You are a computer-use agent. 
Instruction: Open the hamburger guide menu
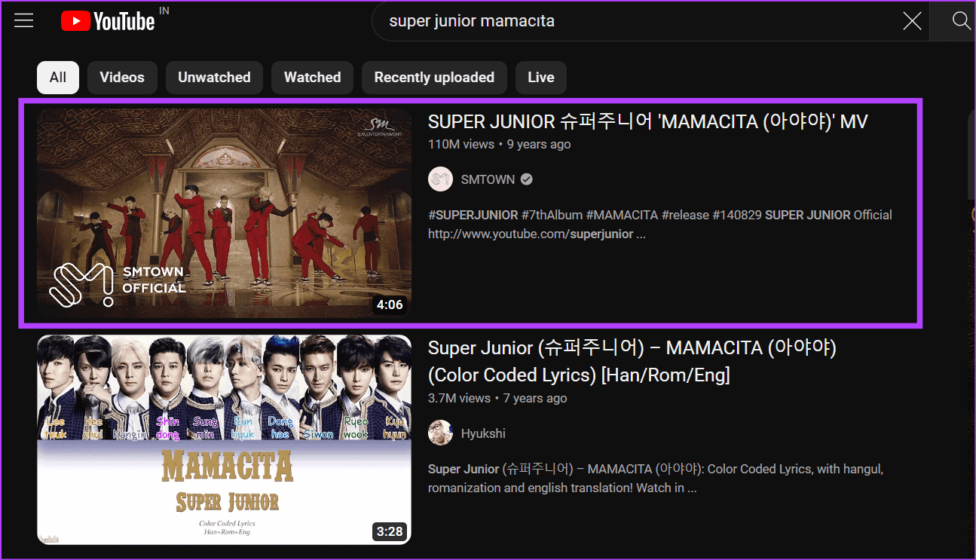click(x=24, y=20)
